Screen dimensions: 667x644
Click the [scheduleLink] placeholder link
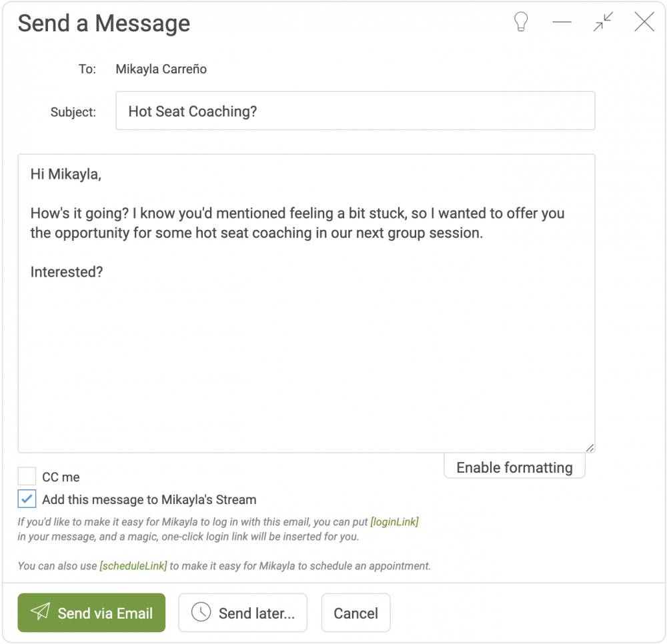point(133,566)
